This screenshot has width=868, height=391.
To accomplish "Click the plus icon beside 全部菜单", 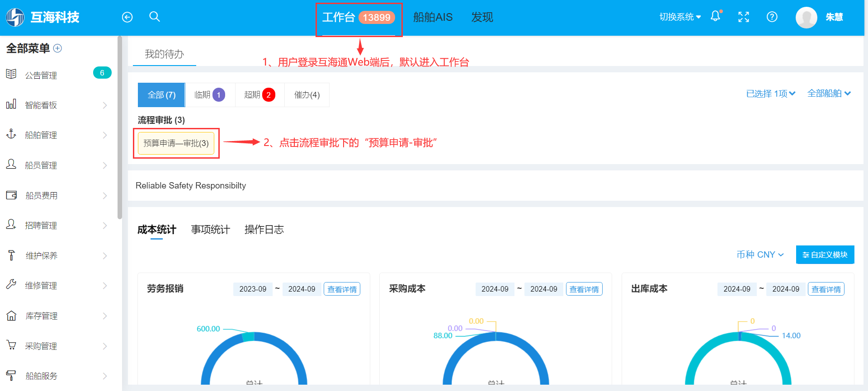I will point(57,48).
